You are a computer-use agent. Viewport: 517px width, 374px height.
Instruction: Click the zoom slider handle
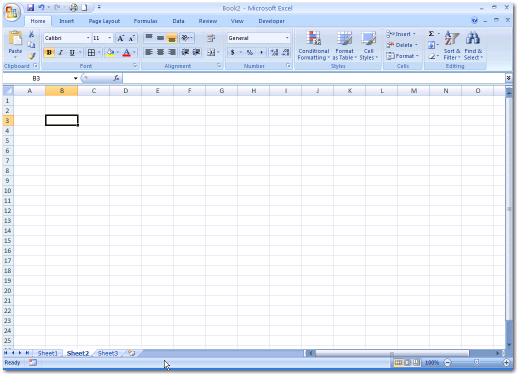477,362
